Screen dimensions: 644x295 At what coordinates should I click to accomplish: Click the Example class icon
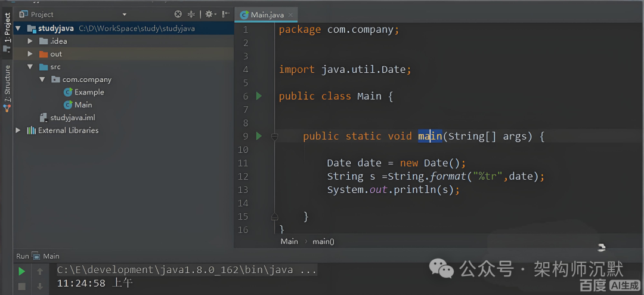(68, 92)
